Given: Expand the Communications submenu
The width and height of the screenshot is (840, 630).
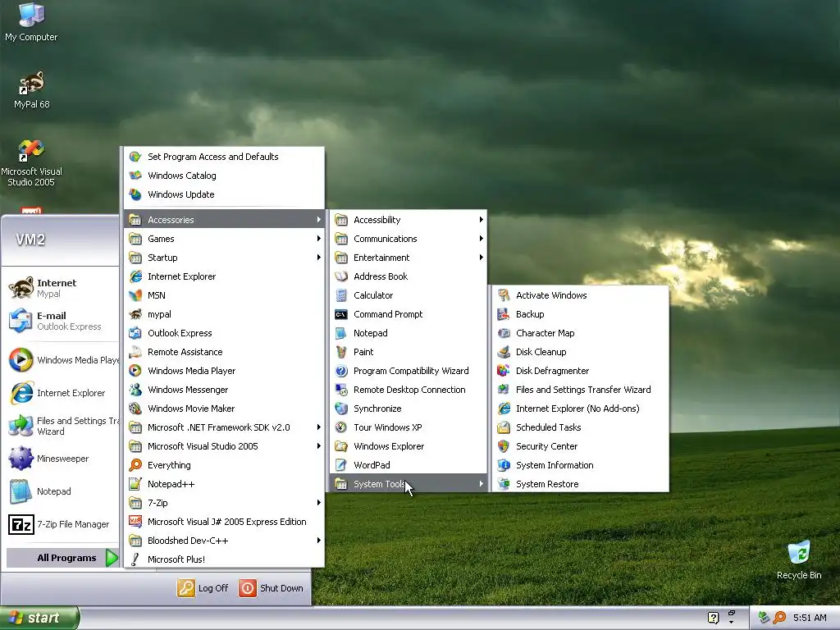Looking at the screenshot, I should click(409, 239).
